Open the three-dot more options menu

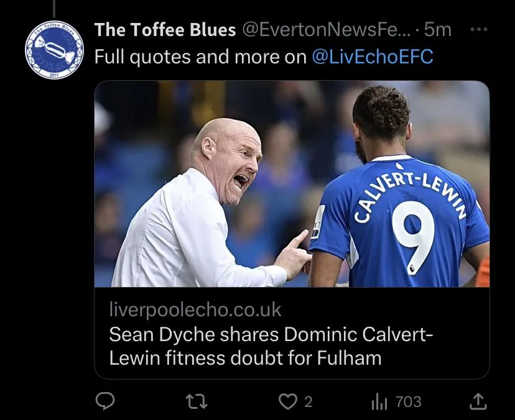click(478, 29)
